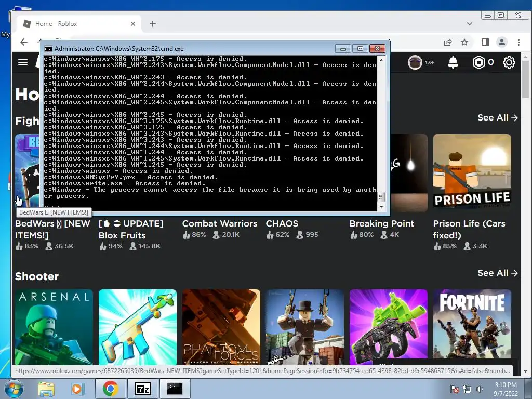Screen dimensions: 532x399
Task: Open the top-hat dual-gun character thumbnail
Action: pyautogui.click(x=304, y=327)
